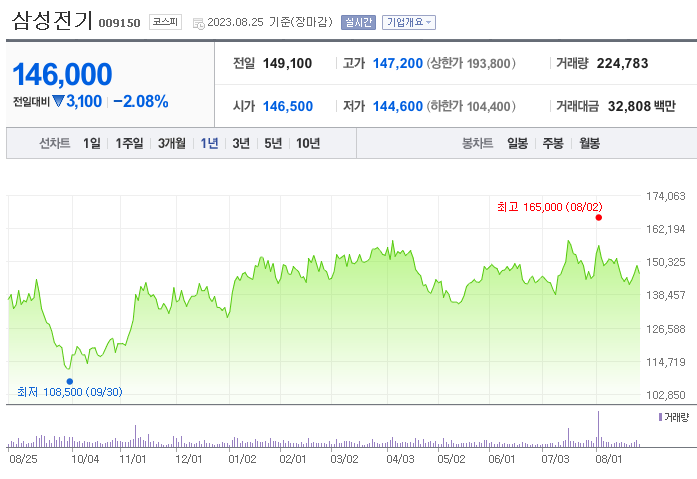The image size is (697, 479).
Task: Click the 150,325 y-axis label
Action: 665,262
